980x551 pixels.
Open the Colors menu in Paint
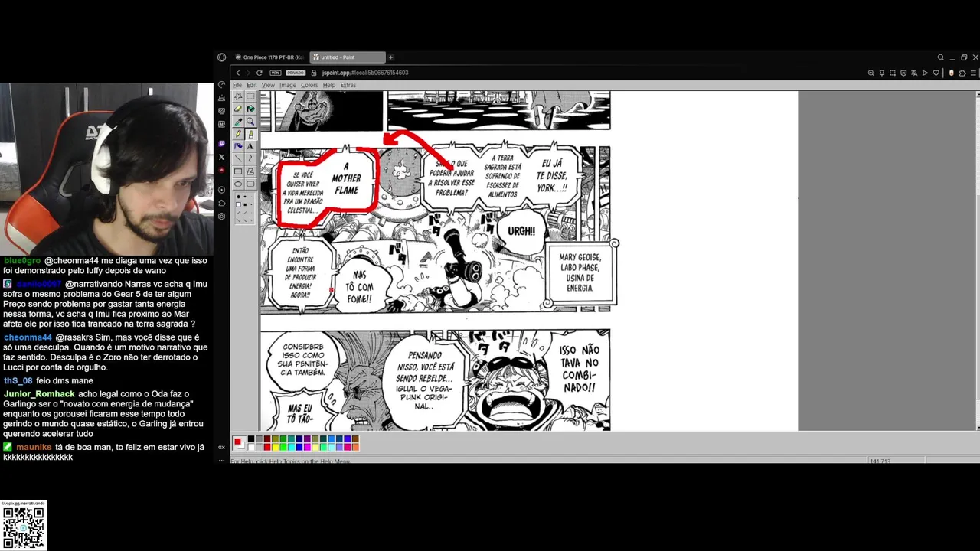309,85
